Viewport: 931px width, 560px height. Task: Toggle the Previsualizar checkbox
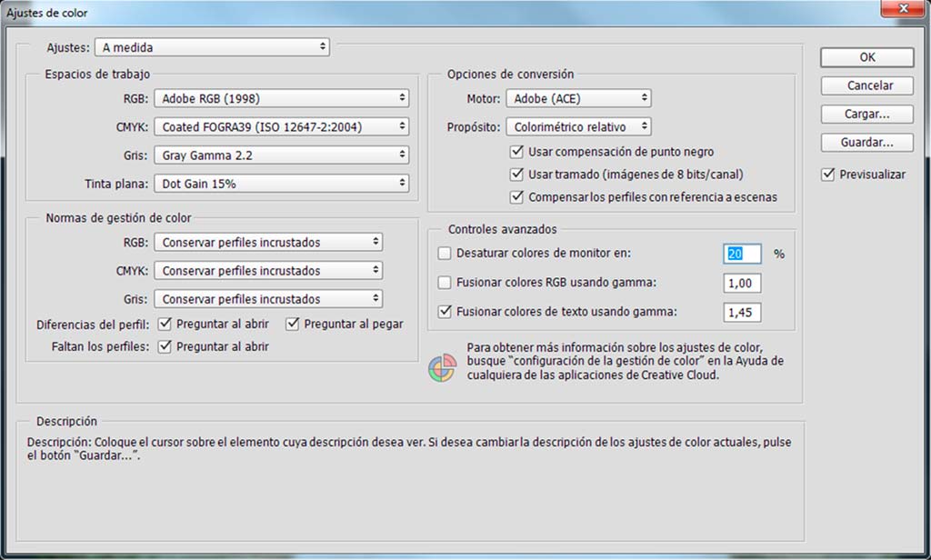tap(827, 175)
